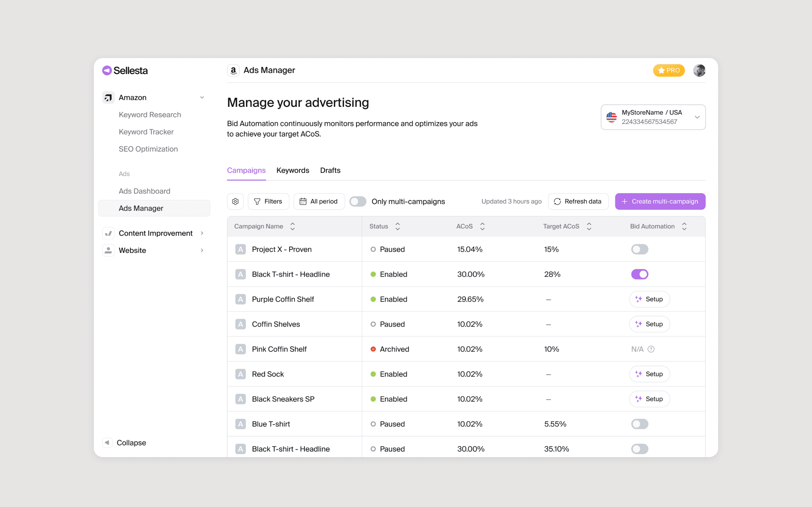Open the All period date filter

tap(319, 201)
